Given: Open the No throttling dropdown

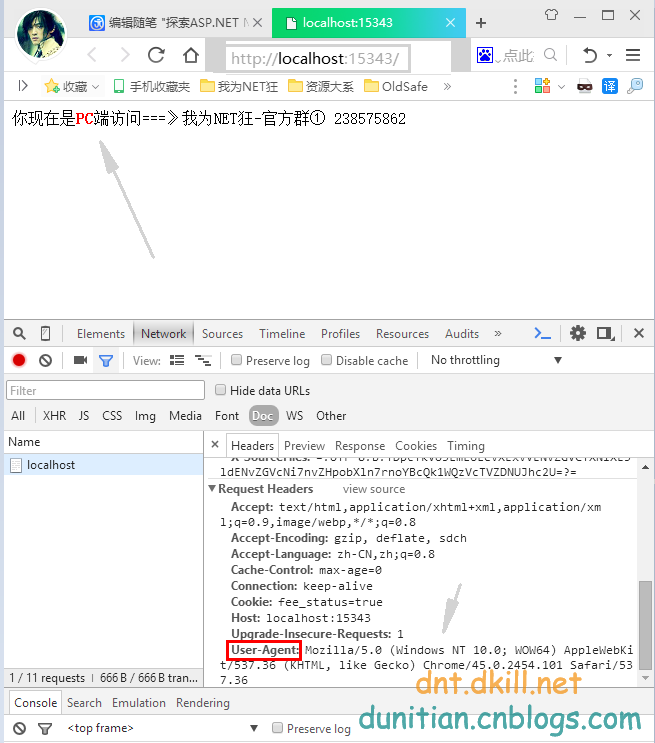Looking at the screenshot, I should point(496,360).
